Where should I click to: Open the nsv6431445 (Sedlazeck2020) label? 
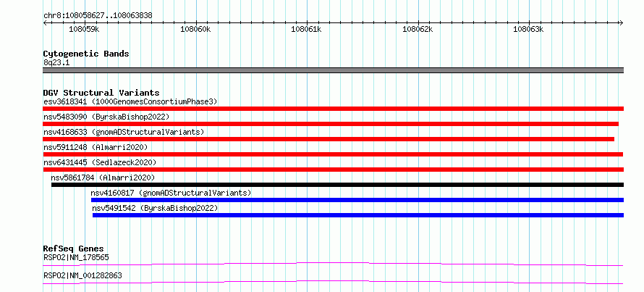100,162
